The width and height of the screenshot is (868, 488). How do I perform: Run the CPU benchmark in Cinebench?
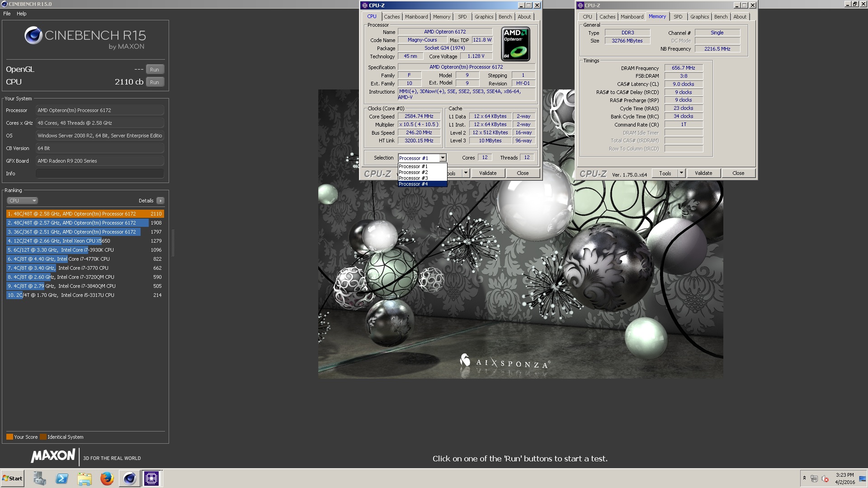pos(155,82)
